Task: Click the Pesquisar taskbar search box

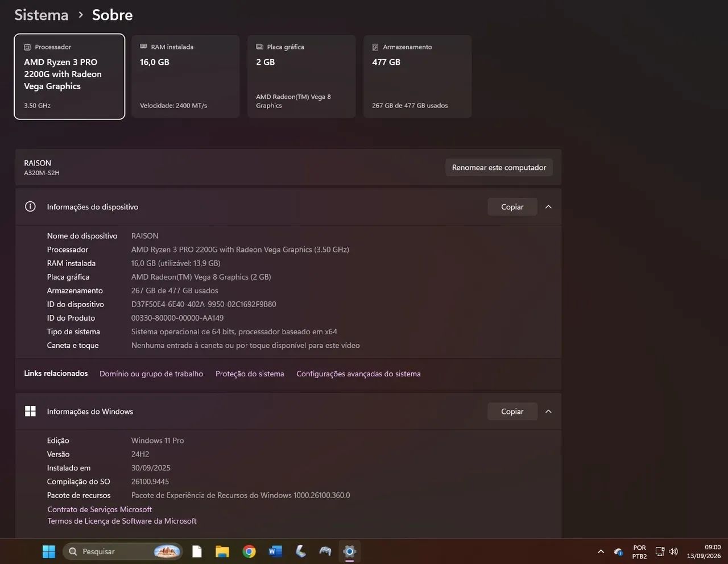Action: pos(123,551)
